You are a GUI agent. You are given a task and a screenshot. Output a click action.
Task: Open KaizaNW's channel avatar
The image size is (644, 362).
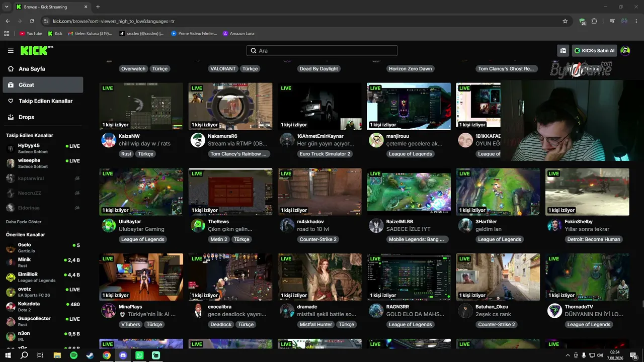coord(109,140)
